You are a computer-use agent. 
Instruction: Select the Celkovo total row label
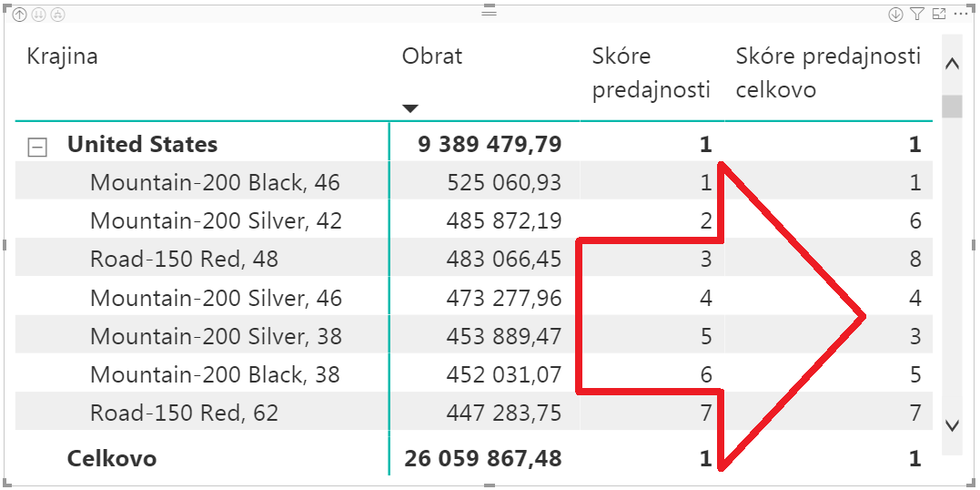point(112,458)
